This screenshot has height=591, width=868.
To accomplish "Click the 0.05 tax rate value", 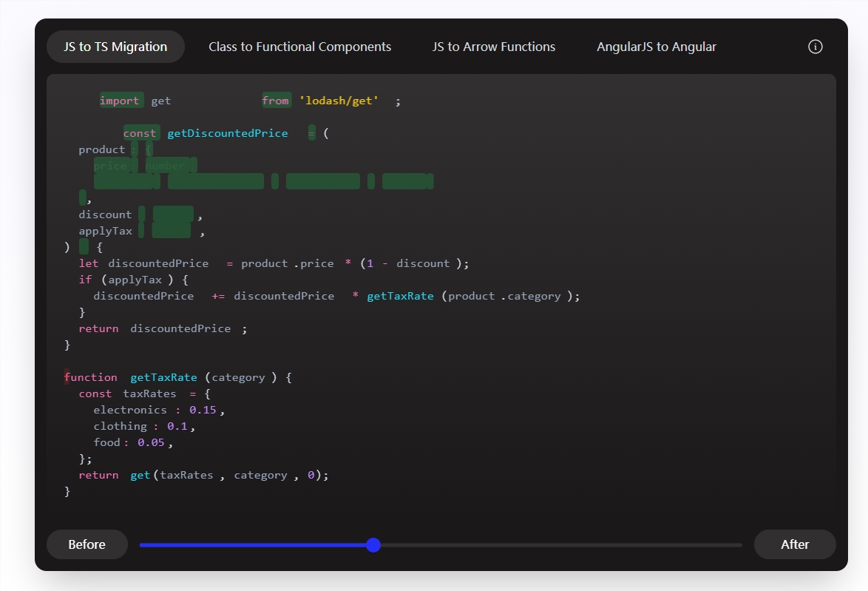I will pos(151,442).
